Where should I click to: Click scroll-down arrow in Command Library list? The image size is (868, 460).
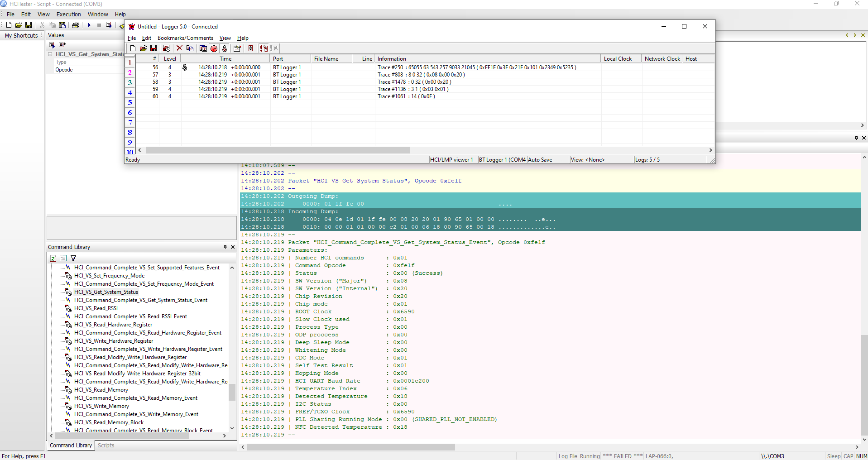pos(232,428)
